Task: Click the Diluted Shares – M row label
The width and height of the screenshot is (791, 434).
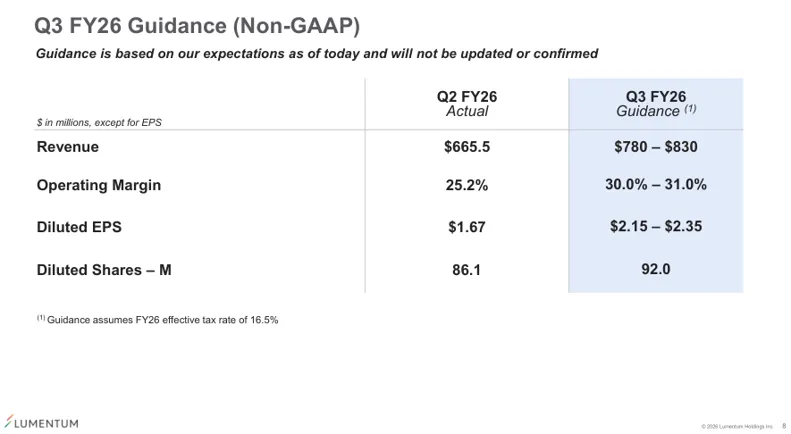Action: click(x=111, y=269)
